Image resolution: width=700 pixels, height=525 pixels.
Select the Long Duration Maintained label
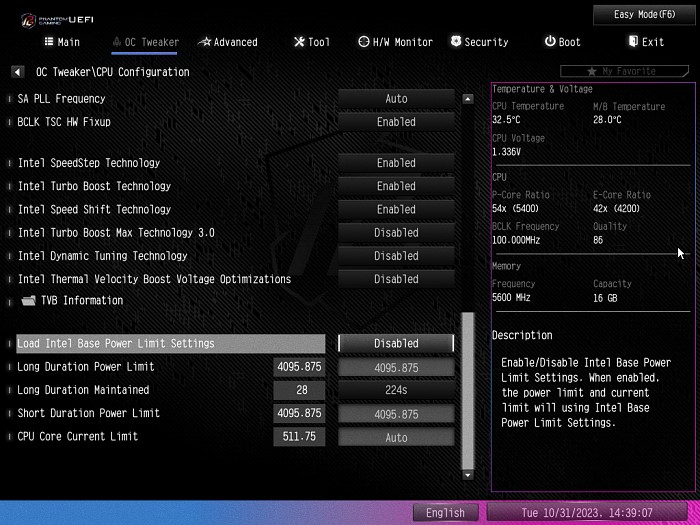[83, 390]
